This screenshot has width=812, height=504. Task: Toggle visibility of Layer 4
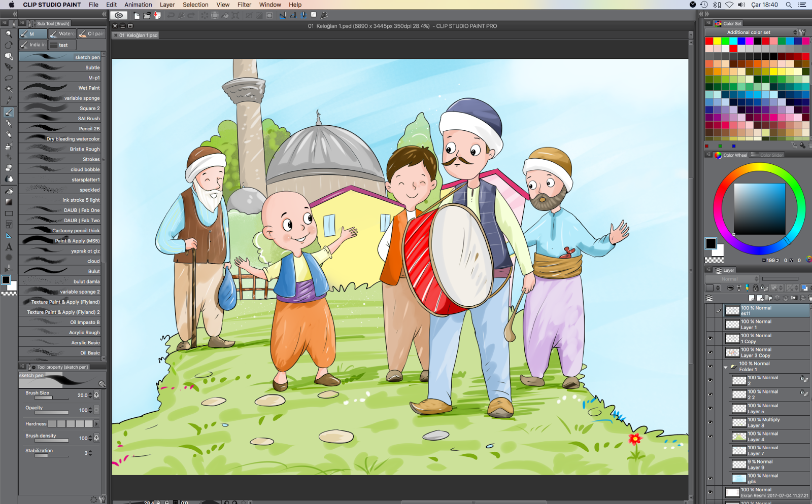(710, 437)
